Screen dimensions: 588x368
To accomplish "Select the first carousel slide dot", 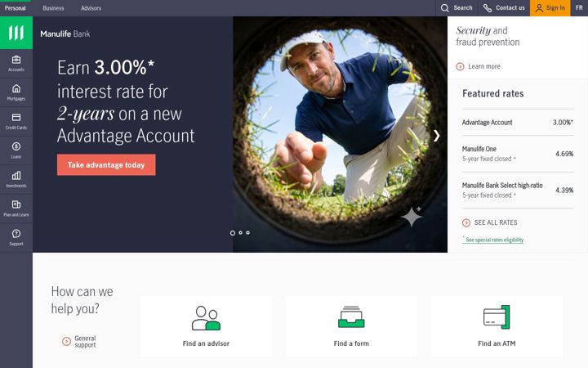I will pyautogui.click(x=233, y=233).
